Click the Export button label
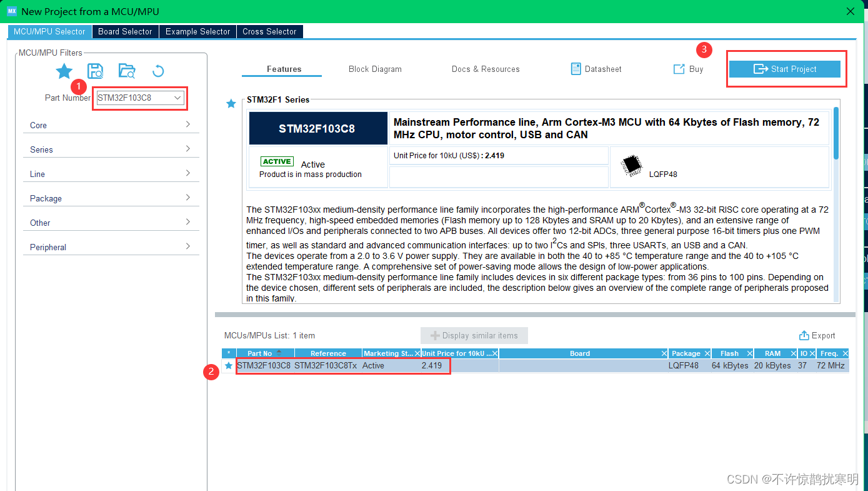This screenshot has width=868, height=491. [x=823, y=335]
